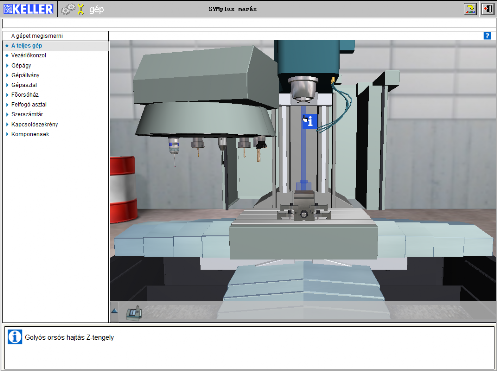Click the colorful toolbar icon beside the exit icon
The height and width of the screenshot is (371, 497).
(470, 9)
